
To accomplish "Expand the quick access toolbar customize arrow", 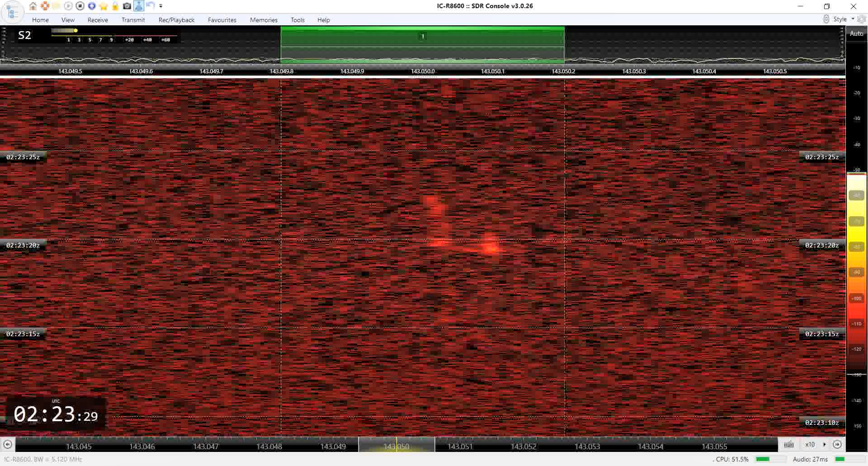I will click(x=161, y=6).
